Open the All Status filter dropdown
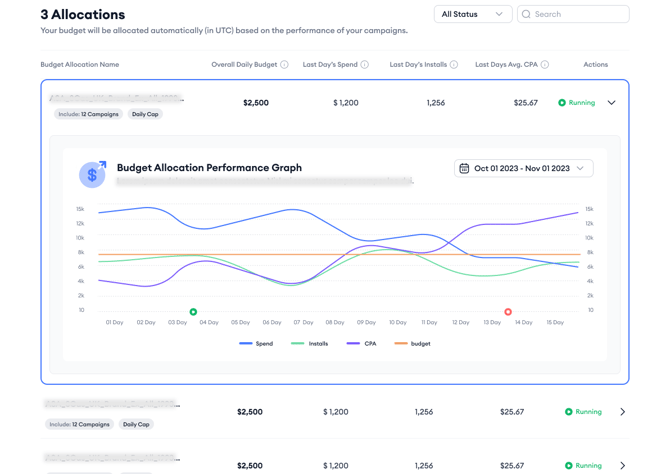This screenshot has height=474, width=670. coord(472,15)
